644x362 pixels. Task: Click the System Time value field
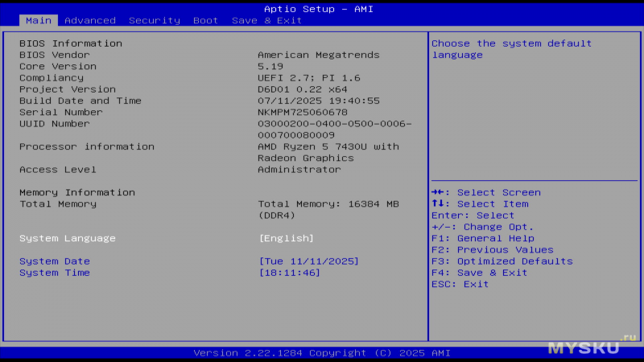pos(289,273)
